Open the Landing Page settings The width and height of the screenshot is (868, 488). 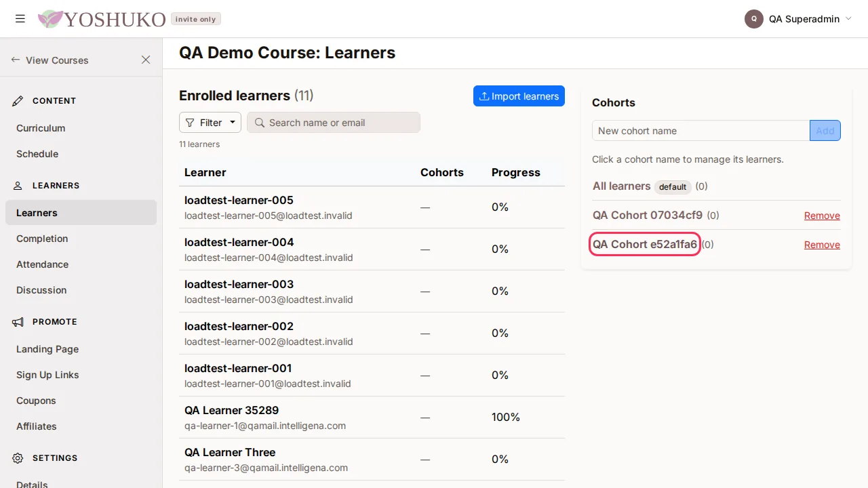(x=81, y=349)
